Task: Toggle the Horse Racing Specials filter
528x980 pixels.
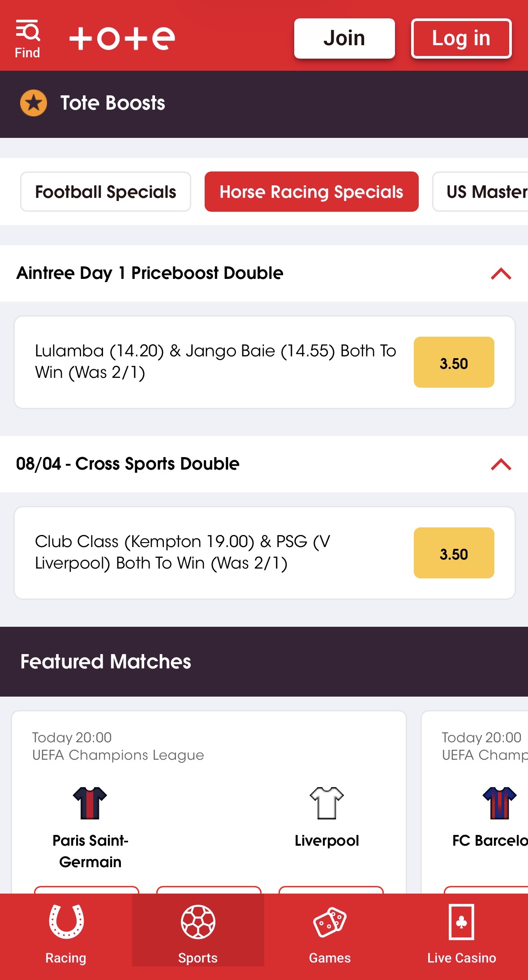Action: 311,192
